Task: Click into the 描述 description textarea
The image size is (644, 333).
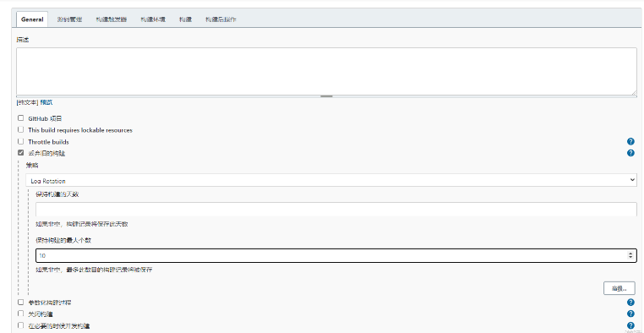Action: point(326,72)
